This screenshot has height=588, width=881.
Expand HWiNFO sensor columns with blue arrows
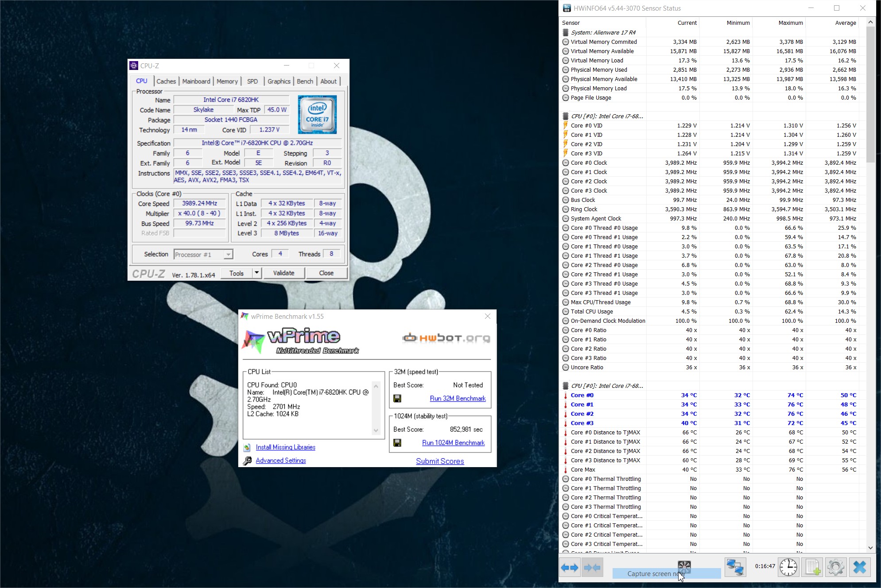(x=570, y=567)
